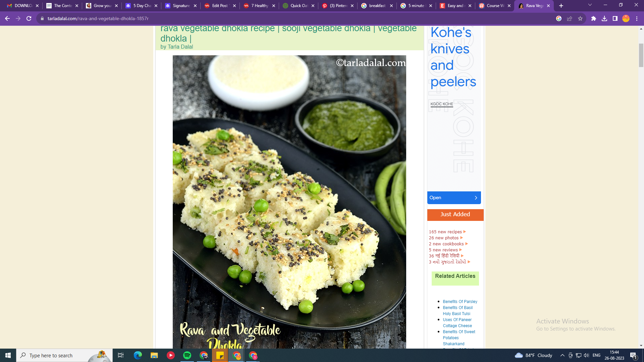The image size is (644, 362).
Task: Click the Open button on the ad
Action: pyautogui.click(x=454, y=198)
